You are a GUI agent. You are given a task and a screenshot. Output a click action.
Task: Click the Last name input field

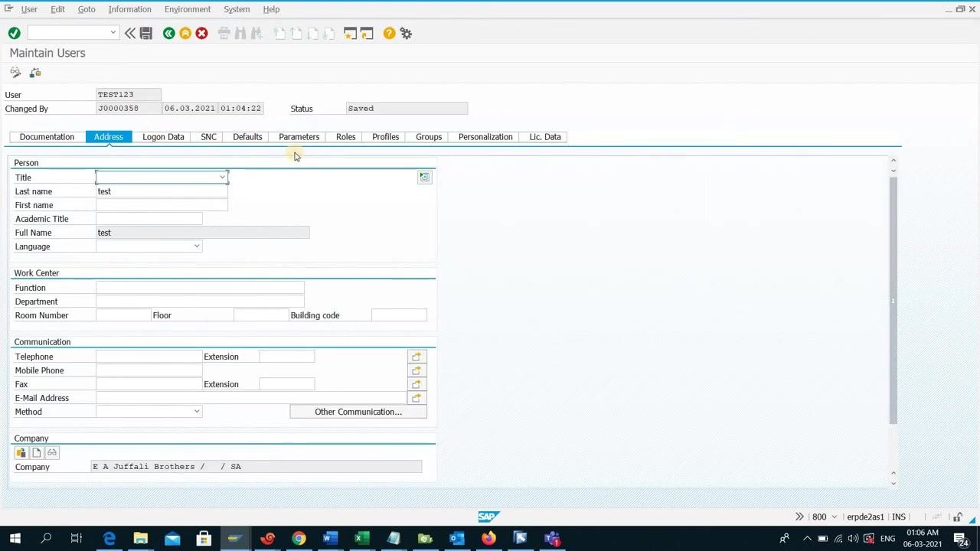[x=162, y=191]
